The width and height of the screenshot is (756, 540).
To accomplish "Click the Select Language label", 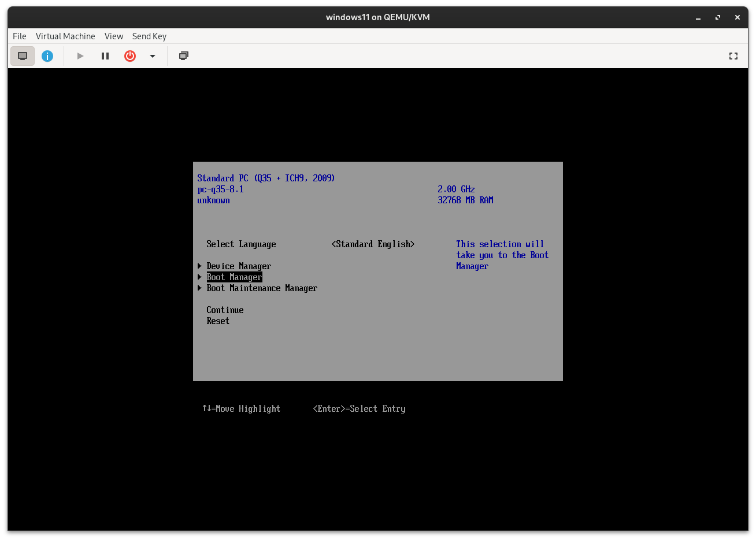I will tap(241, 244).
